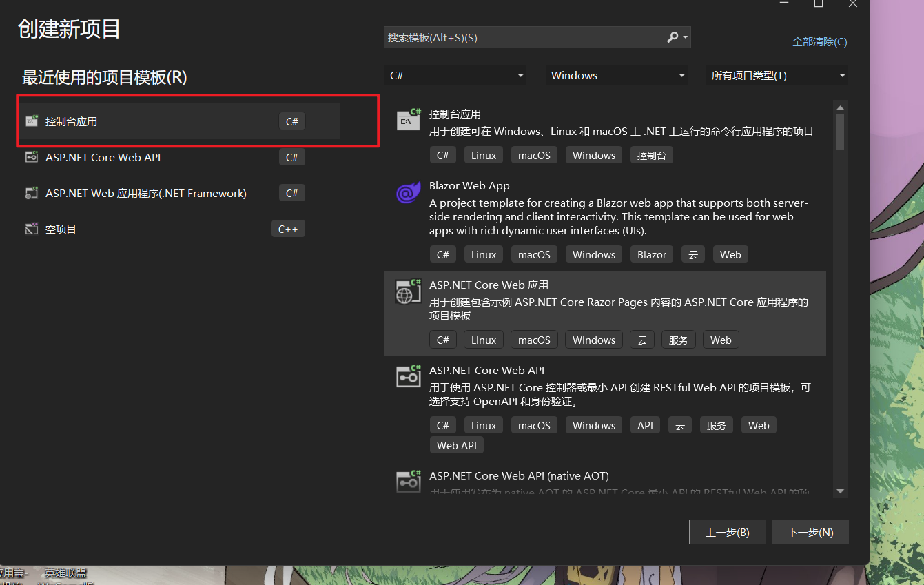The width and height of the screenshot is (924, 585).
Task: Click the ASP.NET Core Web 应用 globe icon
Action: (409, 291)
